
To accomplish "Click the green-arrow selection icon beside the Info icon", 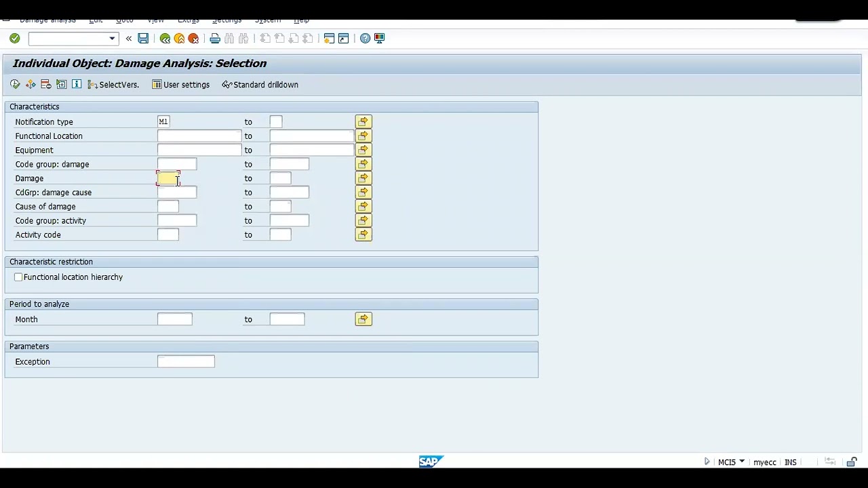I will click(x=61, y=84).
